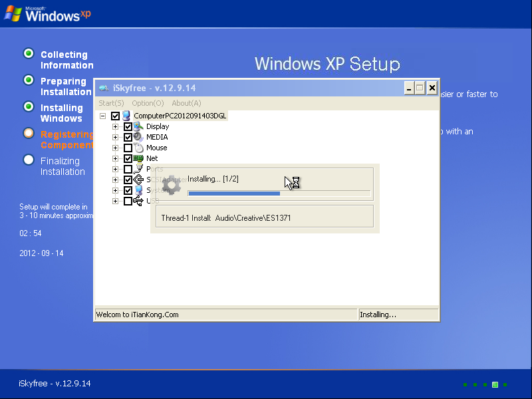The height and width of the screenshot is (399, 532).
Task: Uncheck the Display checkbox
Action: 128,127
